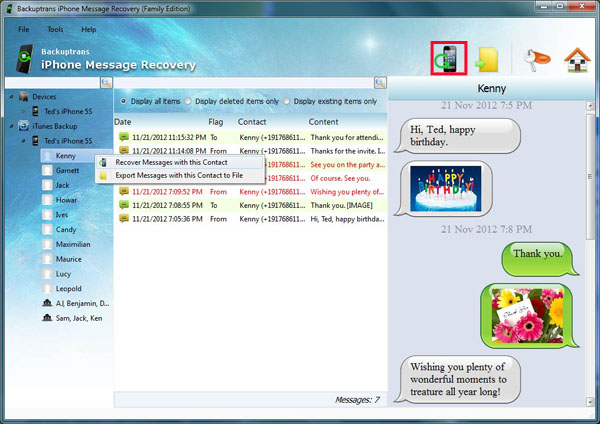Expand Ted's iPhone 5S under Devices
The height and width of the screenshot is (424, 600).
point(23,111)
